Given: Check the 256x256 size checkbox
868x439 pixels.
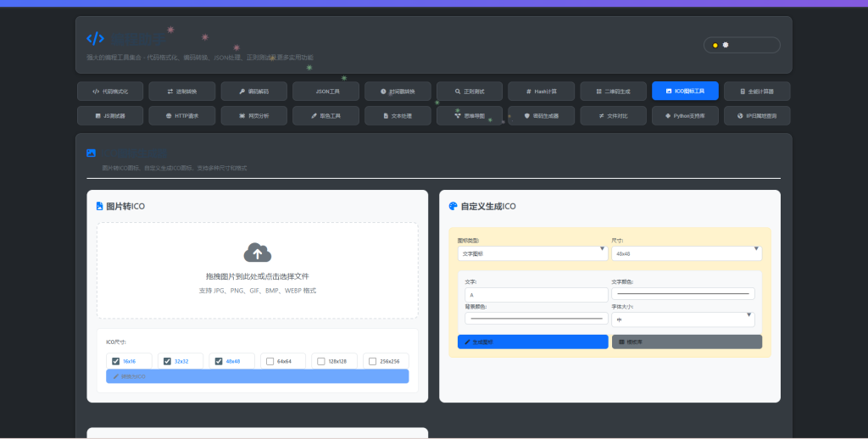Looking at the screenshot, I should [x=372, y=361].
